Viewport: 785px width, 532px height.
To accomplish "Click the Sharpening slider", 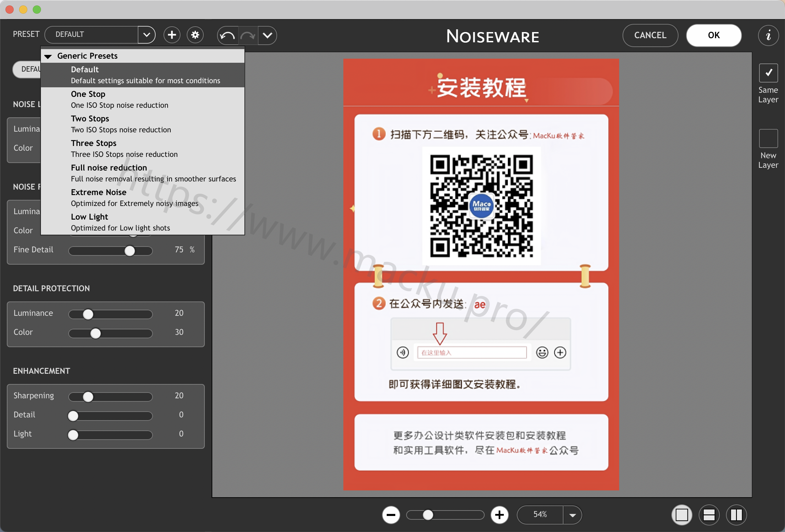I will pyautogui.click(x=111, y=397).
